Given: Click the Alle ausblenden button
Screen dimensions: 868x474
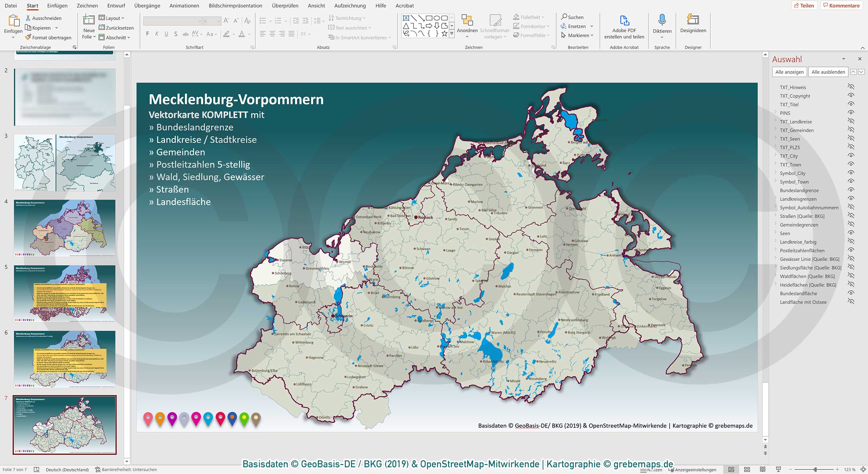Looking at the screenshot, I should [x=828, y=72].
